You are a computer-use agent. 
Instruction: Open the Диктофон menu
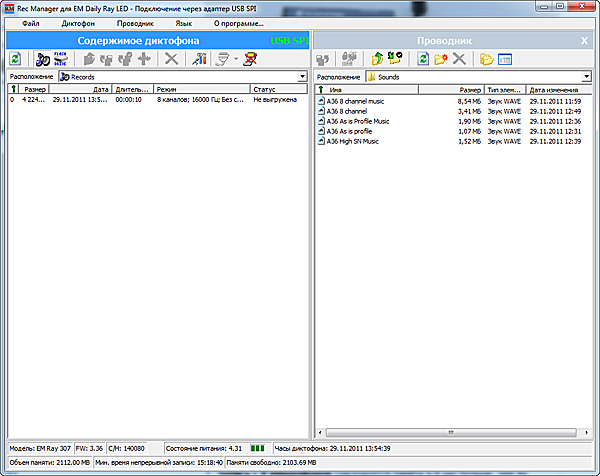[x=78, y=22]
